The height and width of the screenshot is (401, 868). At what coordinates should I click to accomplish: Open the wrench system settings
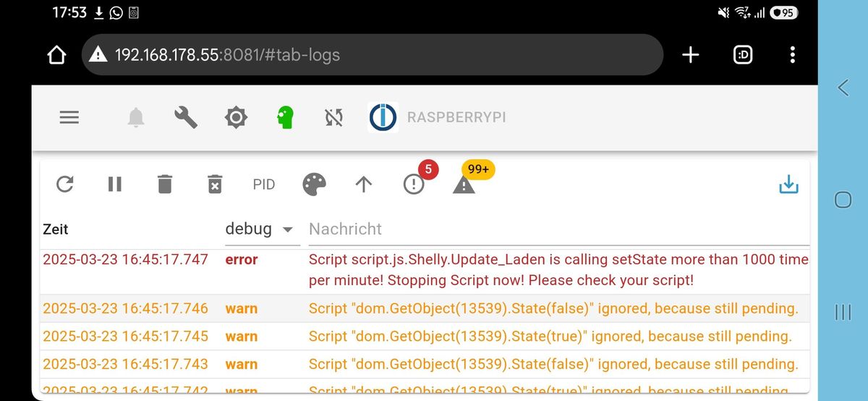[186, 117]
